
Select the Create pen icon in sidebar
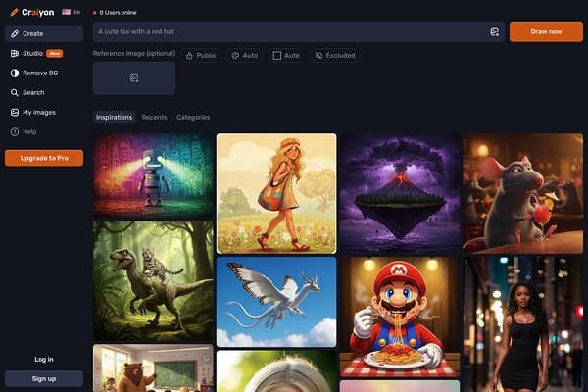[15, 33]
